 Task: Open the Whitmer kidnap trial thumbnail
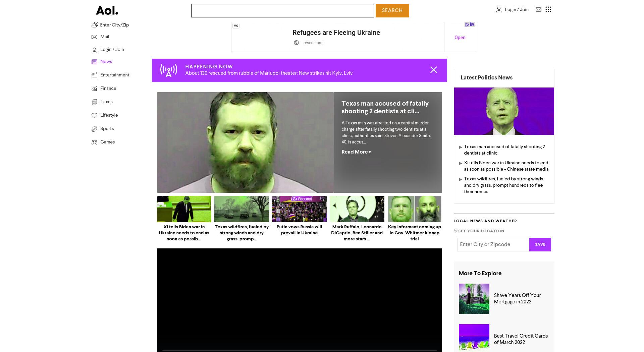[x=415, y=209]
